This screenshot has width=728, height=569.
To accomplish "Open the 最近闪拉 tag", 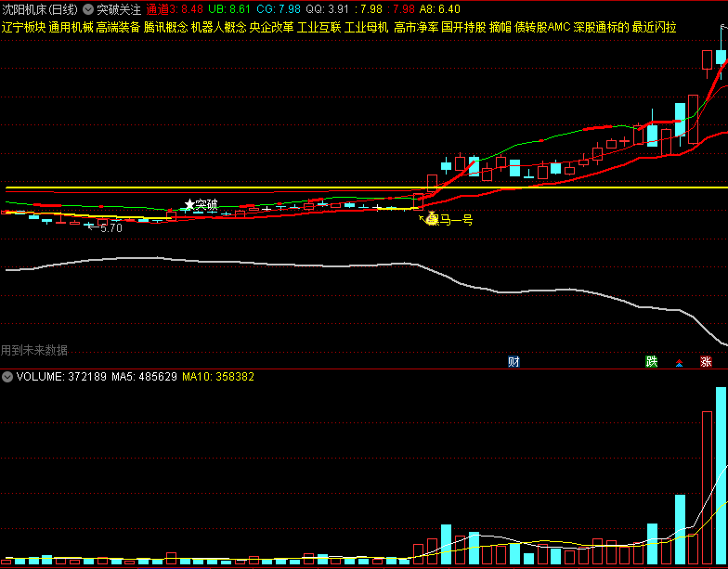I will click(654, 28).
